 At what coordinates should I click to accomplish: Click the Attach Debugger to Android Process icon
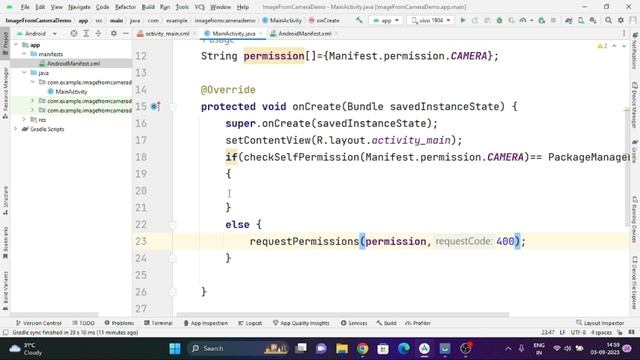tap(542, 20)
